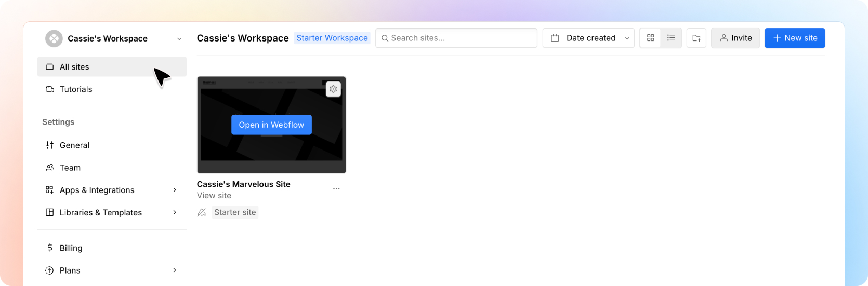Click the magnifier icon in the search field
Viewport: 868px width, 286px height.
click(x=385, y=38)
